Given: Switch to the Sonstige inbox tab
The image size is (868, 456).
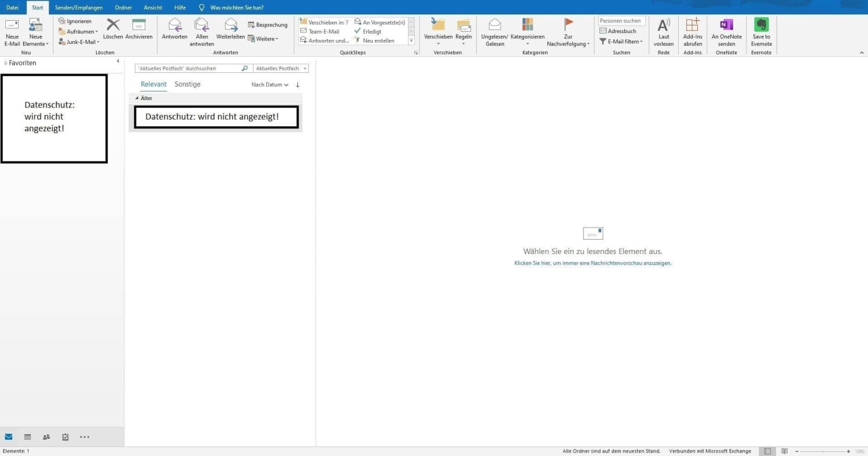Looking at the screenshot, I should coord(187,84).
